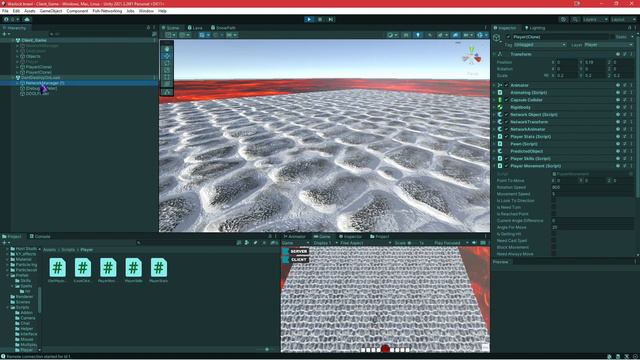The height and width of the screenshot is (360, 640).
Task: Click the Rotation Speed input field
Action: click(x=592, y=187)
